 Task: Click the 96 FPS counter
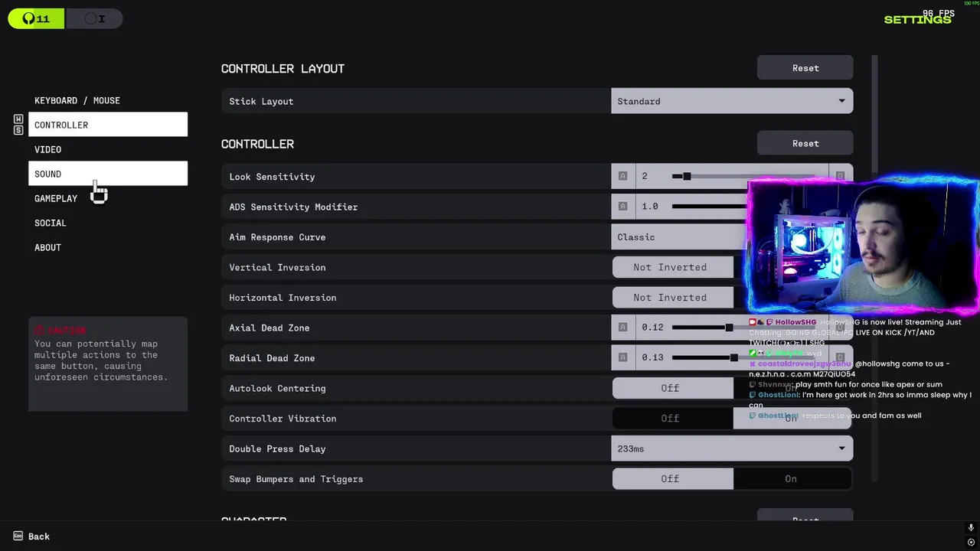[x=939, y=13]
